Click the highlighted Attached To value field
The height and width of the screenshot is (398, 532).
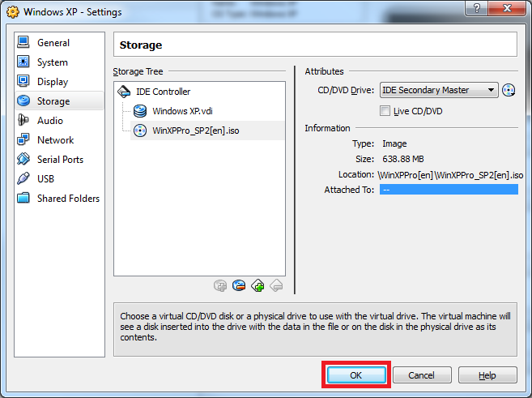[x=449, y=190]
